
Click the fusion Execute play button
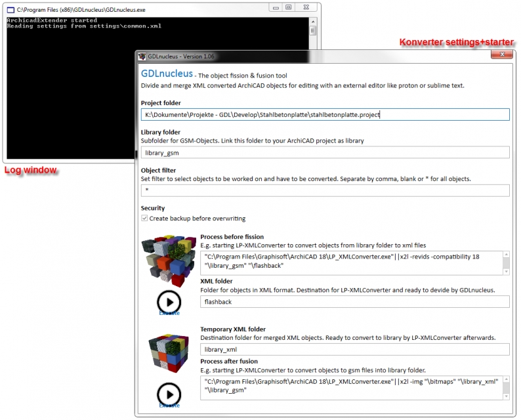(169, 394)
